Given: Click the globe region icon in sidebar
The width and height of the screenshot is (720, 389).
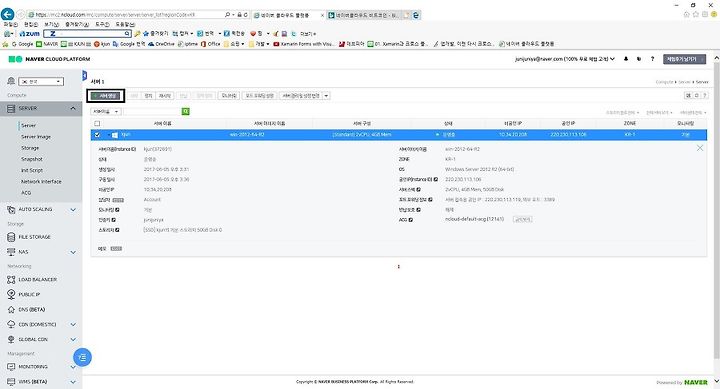Looking at the screenshot, I should click(11, 81).
